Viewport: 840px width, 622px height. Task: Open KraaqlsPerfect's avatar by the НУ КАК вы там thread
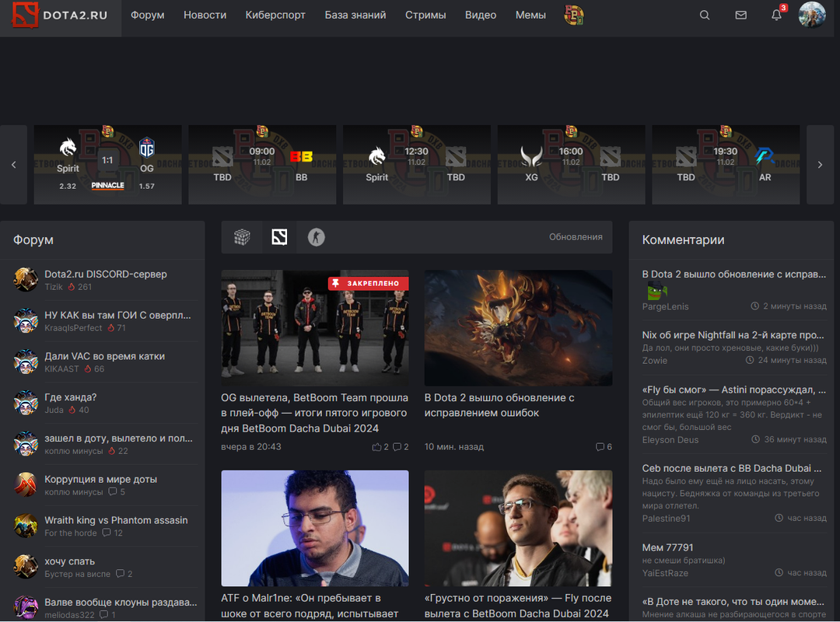pyautogui.click(x=26, y=320)
